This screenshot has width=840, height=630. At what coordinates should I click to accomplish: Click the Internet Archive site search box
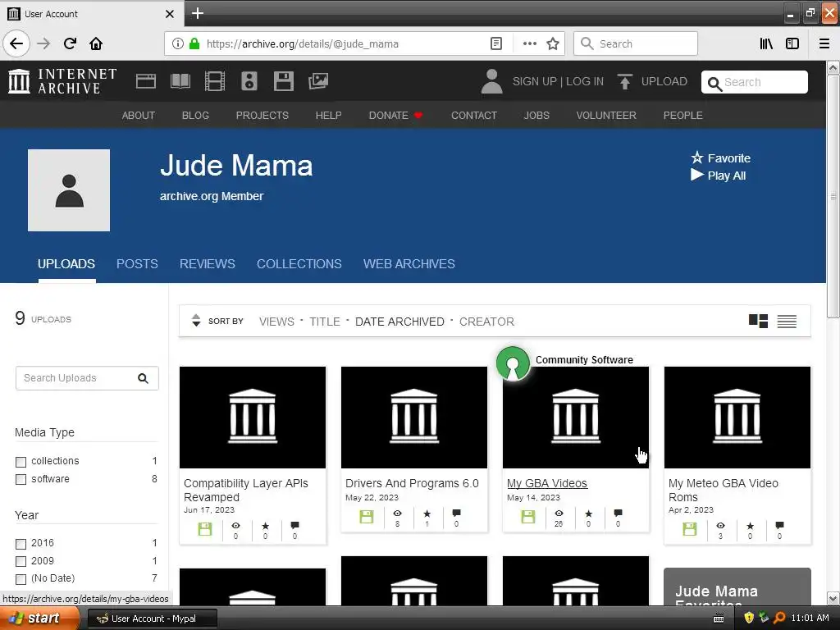tap(755, 82)
